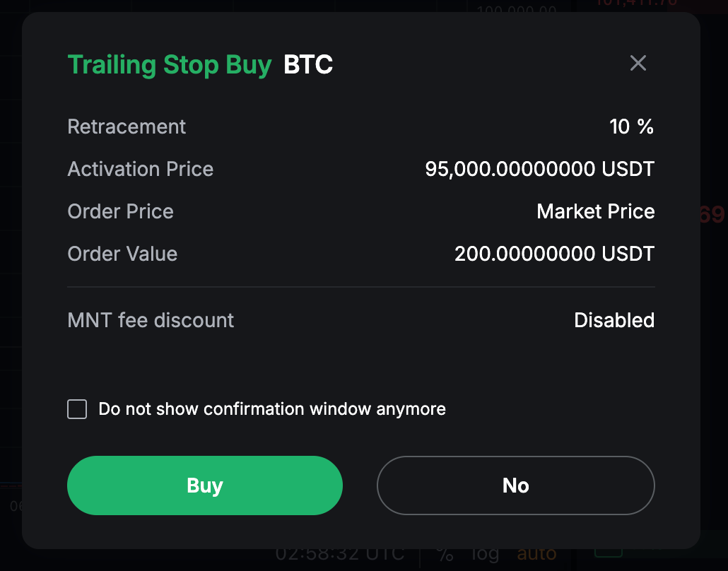Select the Retracement label

coord(127,127)
